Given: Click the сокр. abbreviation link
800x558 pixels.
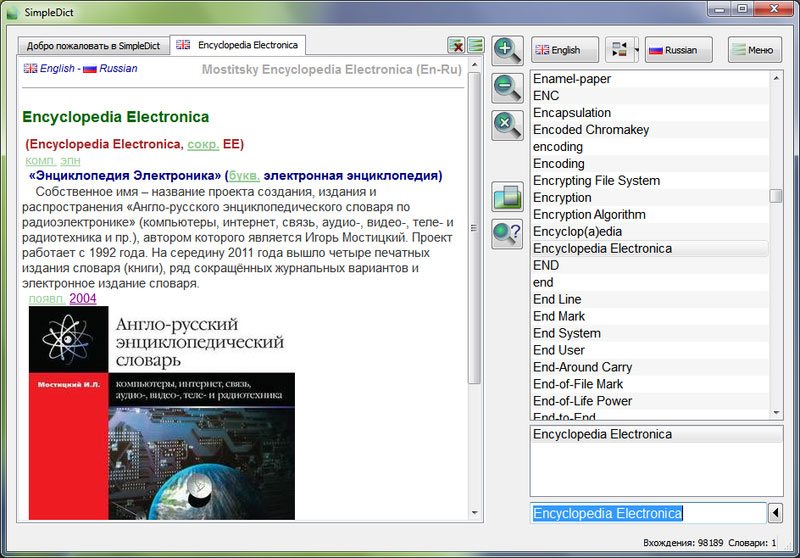Looking at the screenshot, I should (203, 144).
